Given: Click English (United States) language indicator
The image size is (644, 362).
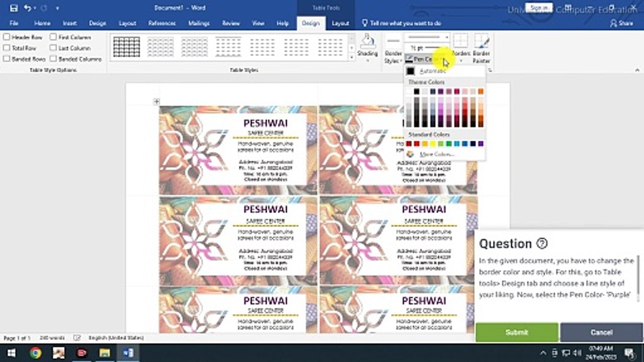Looking at the screenshot, I should point(116,338).
